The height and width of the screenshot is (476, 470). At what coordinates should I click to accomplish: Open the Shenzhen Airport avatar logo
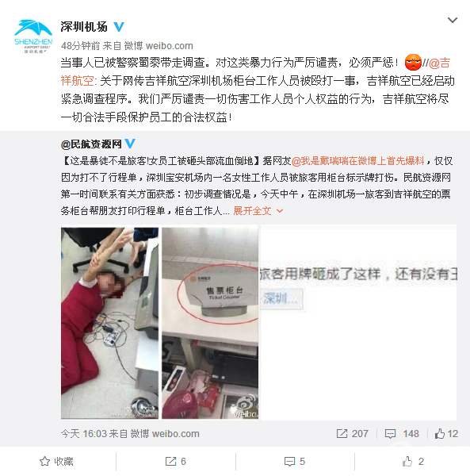pyautogui.click(x=33, y=36)
